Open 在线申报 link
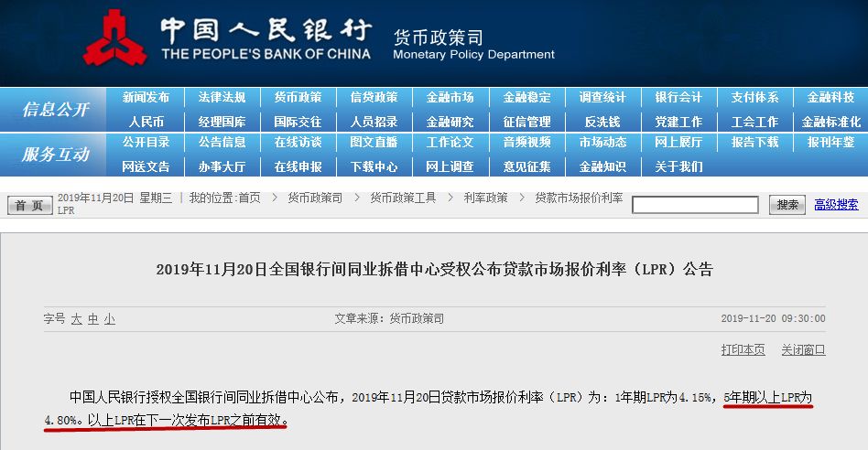The width and height of the screenshot is (868, 450). tap(298, 166)
